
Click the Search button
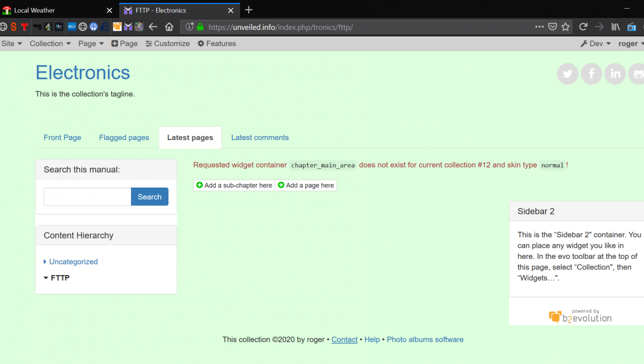150,197
